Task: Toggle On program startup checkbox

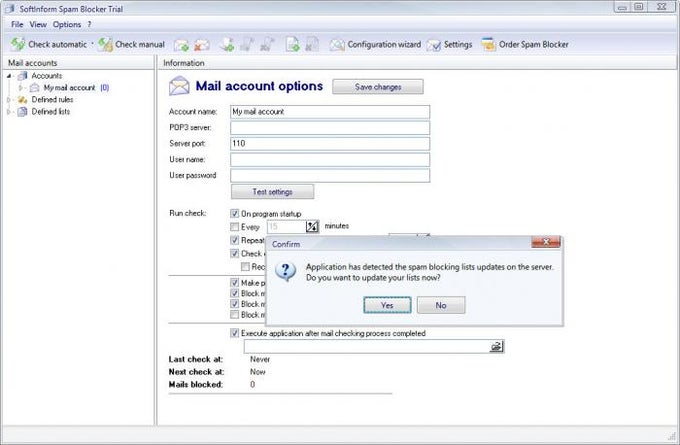Action: [235, 213]
